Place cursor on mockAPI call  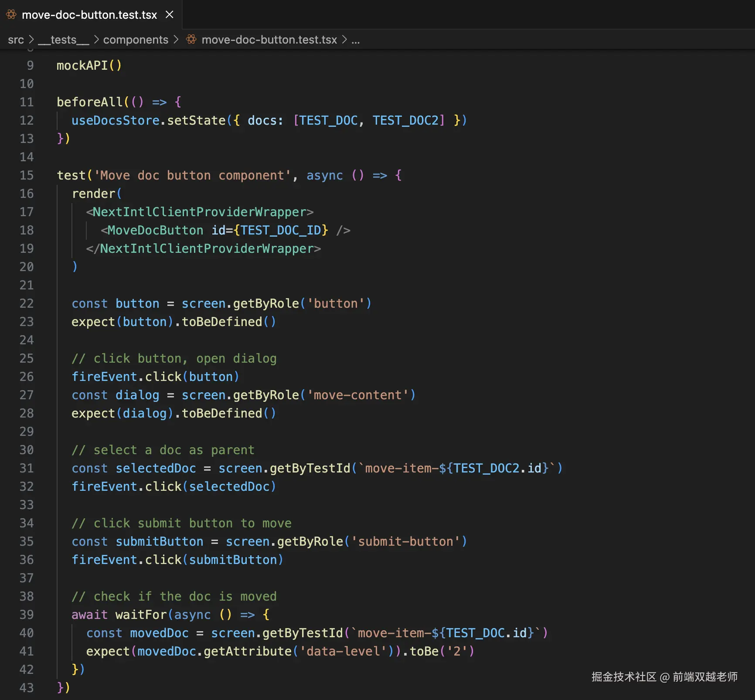click(82, 65)
